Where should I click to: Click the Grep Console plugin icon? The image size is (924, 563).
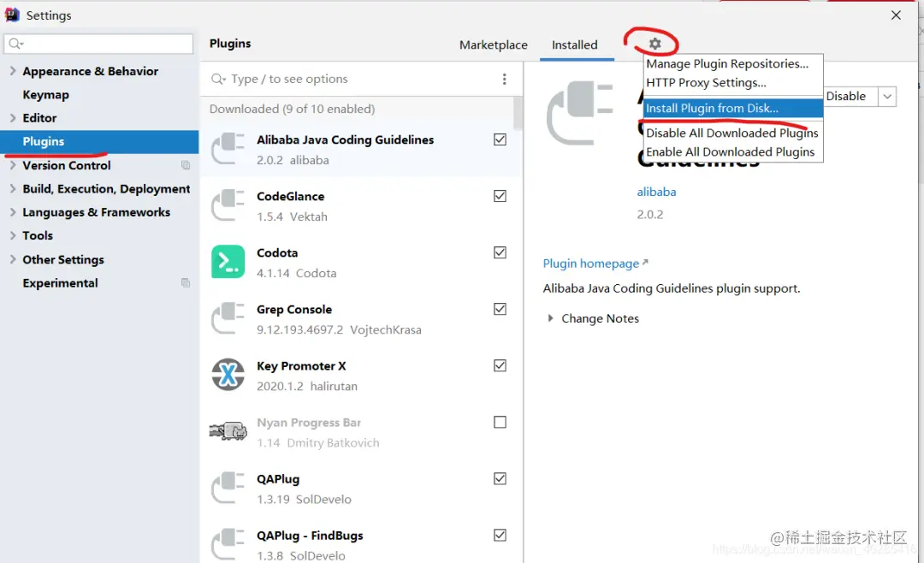pos(228,318)
